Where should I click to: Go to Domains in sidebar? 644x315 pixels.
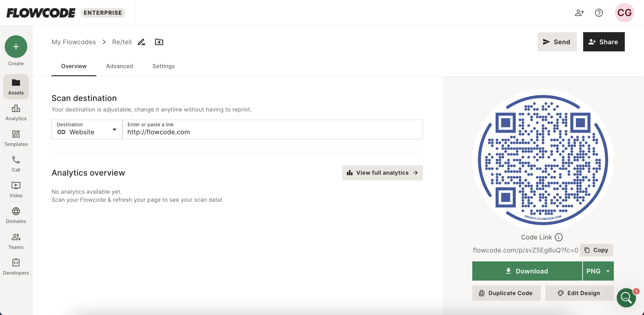pyautogui.click(x=16, y=216)
